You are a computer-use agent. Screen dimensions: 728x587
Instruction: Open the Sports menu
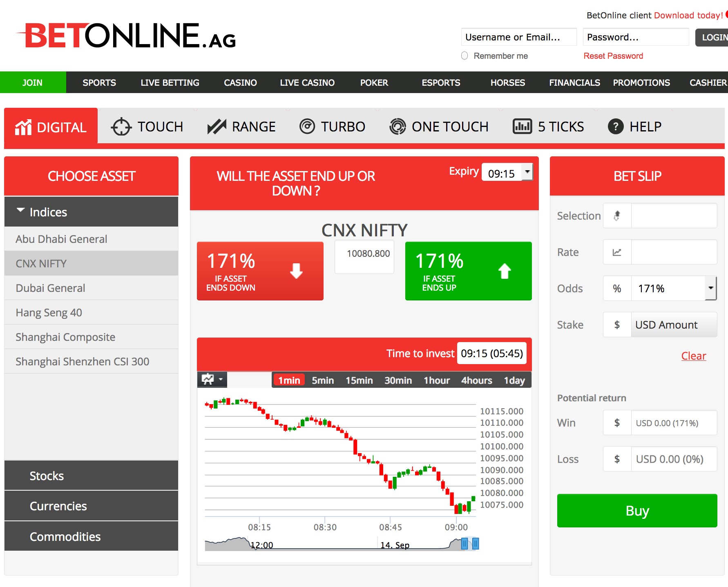99,82
